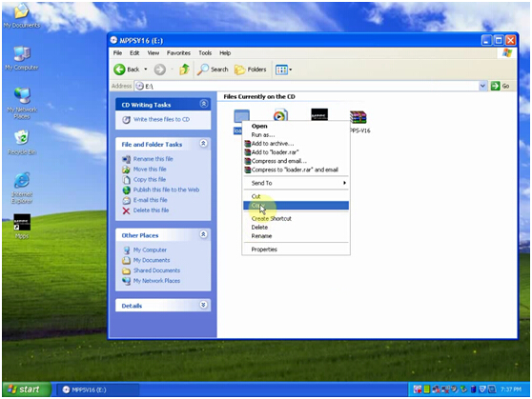This screenshot has width=532, height=399.
Task: Go to My Network Places in Other Places
Action: tap(156, 281)
